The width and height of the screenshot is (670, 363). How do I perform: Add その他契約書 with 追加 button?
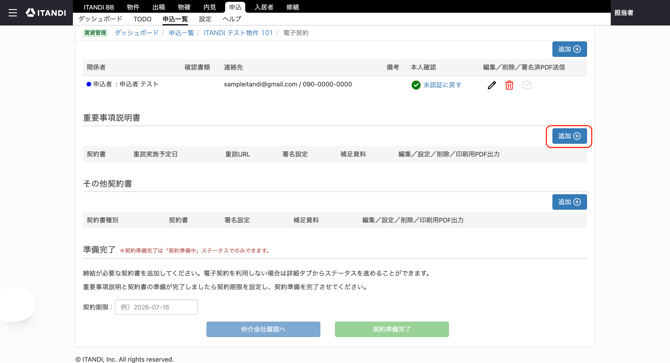[x=570, y=202]
